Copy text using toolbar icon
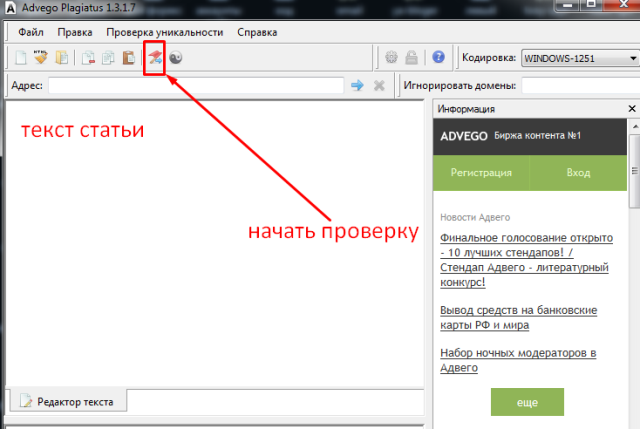Image resolution: width=640 pixels, height=429 pixels. point(108,58)
